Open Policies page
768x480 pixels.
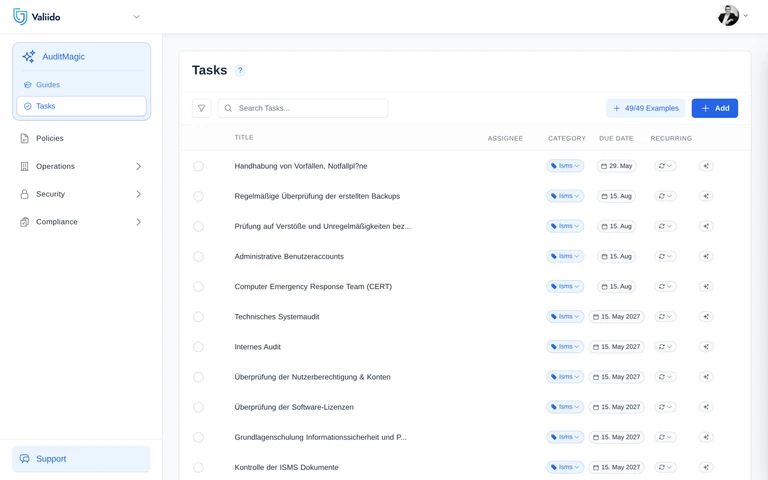pyautogui.click(x=49, y=138)
